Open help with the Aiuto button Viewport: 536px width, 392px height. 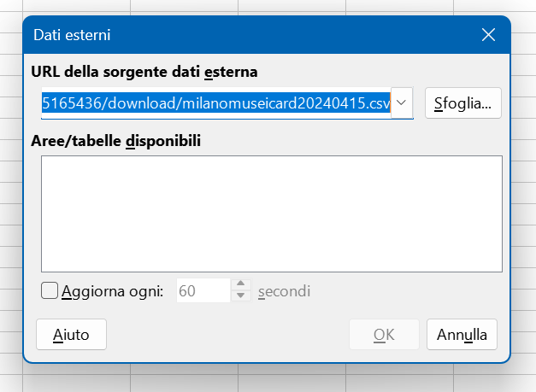click(x=71, y=334)
